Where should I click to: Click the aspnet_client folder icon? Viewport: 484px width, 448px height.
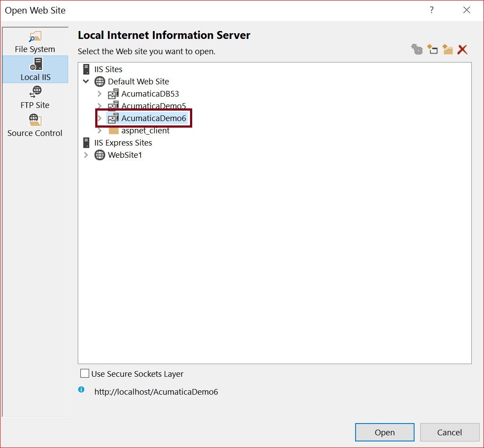point(114,131)
